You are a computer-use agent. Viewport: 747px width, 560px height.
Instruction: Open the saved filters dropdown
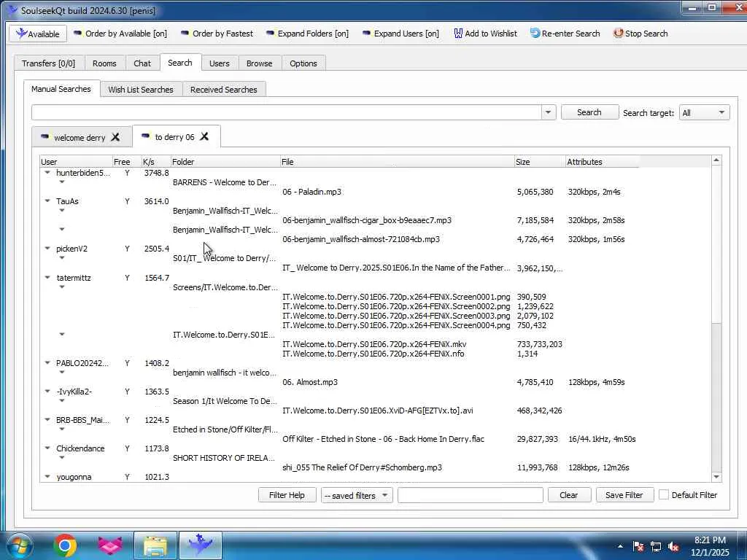click(x=356, y=496)
